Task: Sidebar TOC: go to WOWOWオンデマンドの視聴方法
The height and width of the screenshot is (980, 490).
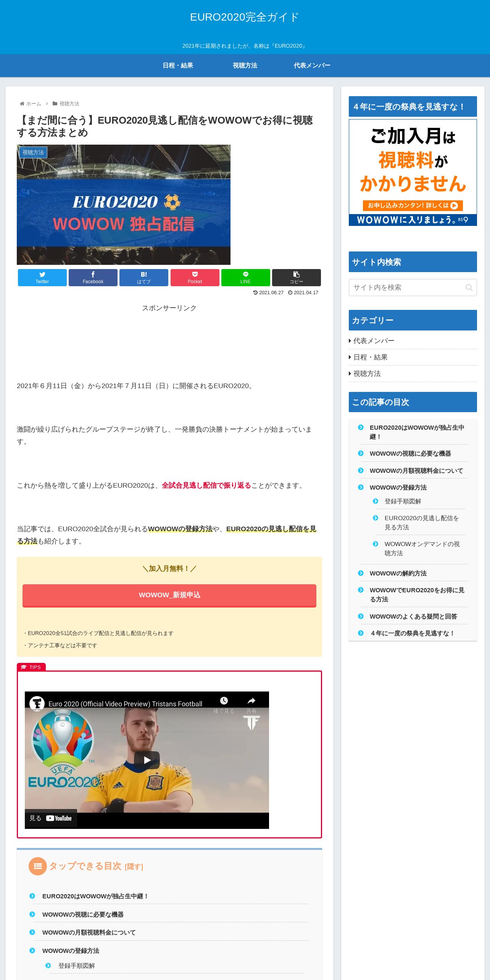Action: tap(422, 549)
